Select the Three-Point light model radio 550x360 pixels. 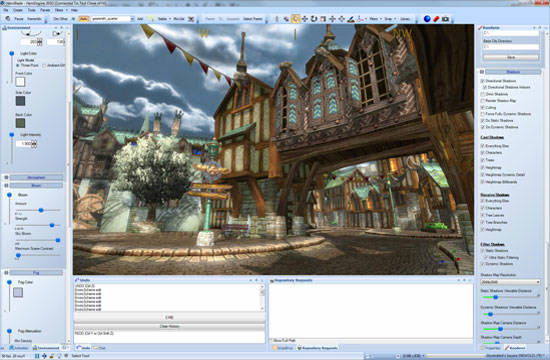[x=18, y=66]
